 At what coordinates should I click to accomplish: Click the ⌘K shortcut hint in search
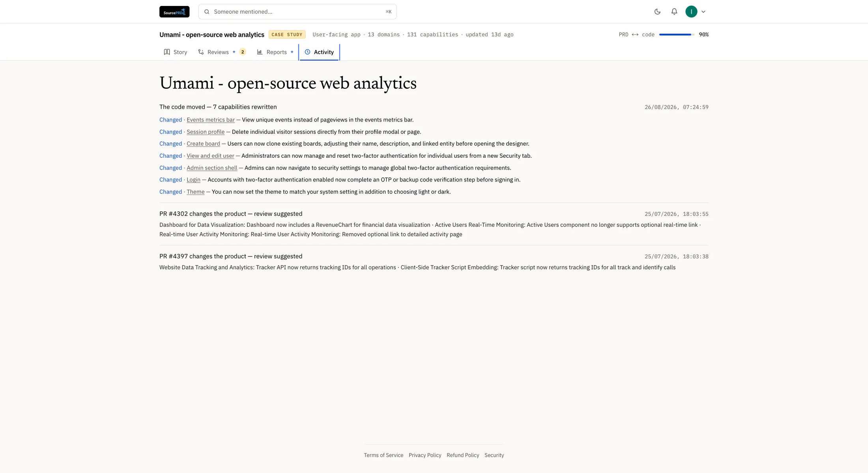click(389, 12)
